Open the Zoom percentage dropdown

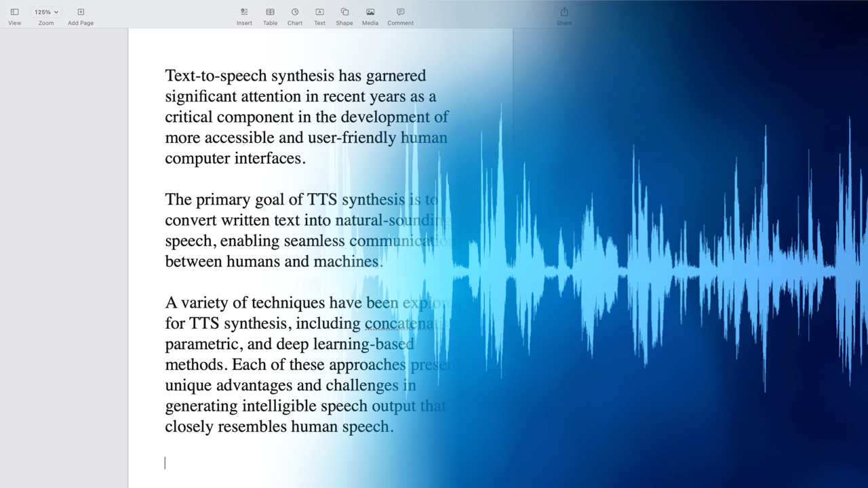point(45,12)
